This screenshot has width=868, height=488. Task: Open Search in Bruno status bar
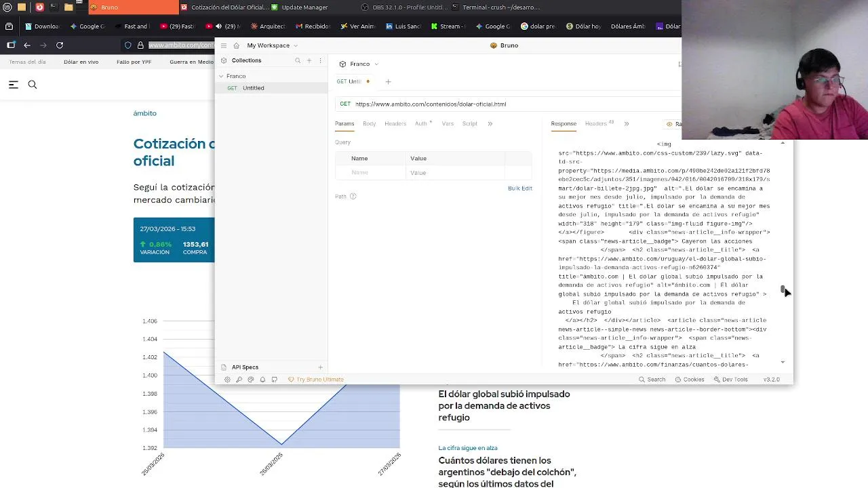(652, 380)
